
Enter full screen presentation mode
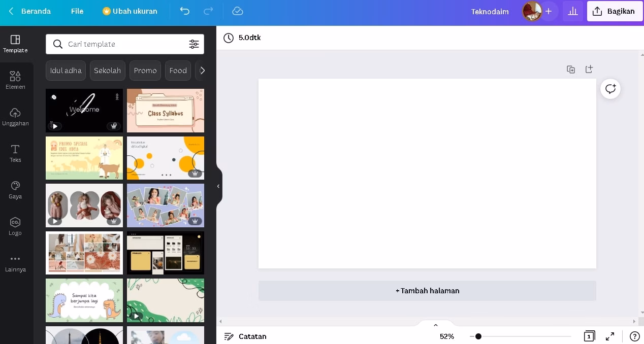click(610, 336)
